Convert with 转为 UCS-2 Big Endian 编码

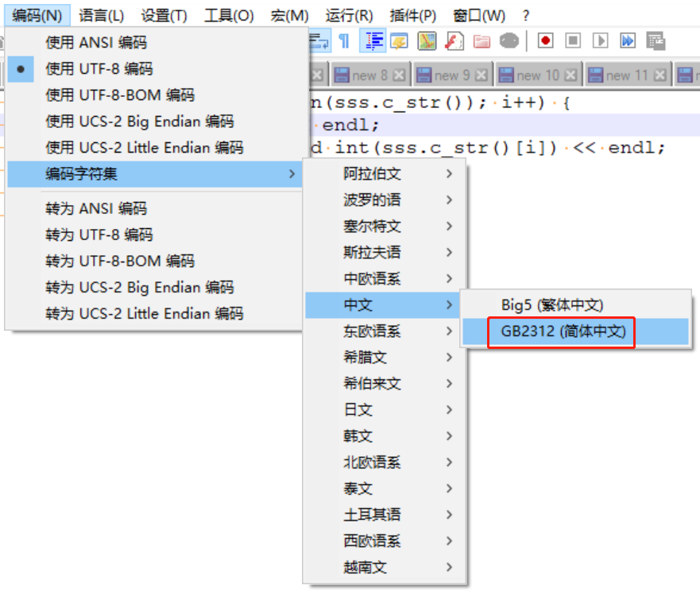(x=155, y=288)
